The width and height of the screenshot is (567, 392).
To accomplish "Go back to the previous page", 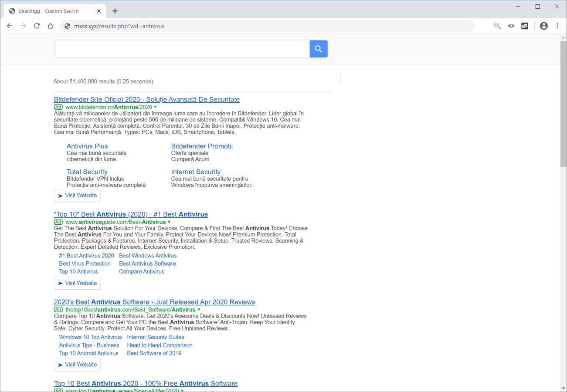I will point(10,26).
